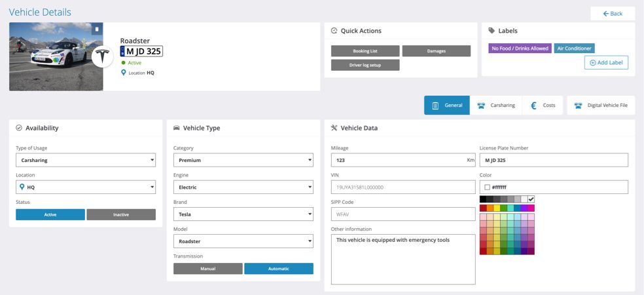Open the Type of Usage dropdown
This screenshot has height=295, width=644.
click(x=86, y=160)
